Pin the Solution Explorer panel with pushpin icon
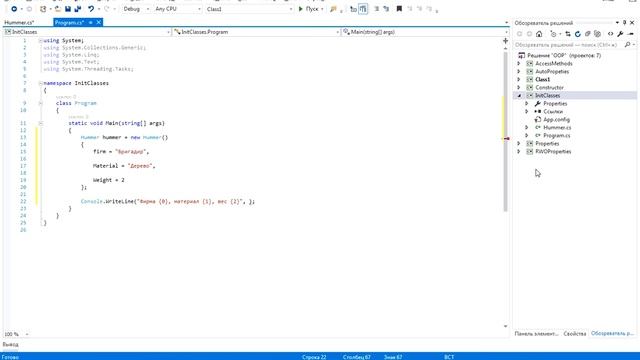This screenshot has height=360, width=640. tap(624, 23)
